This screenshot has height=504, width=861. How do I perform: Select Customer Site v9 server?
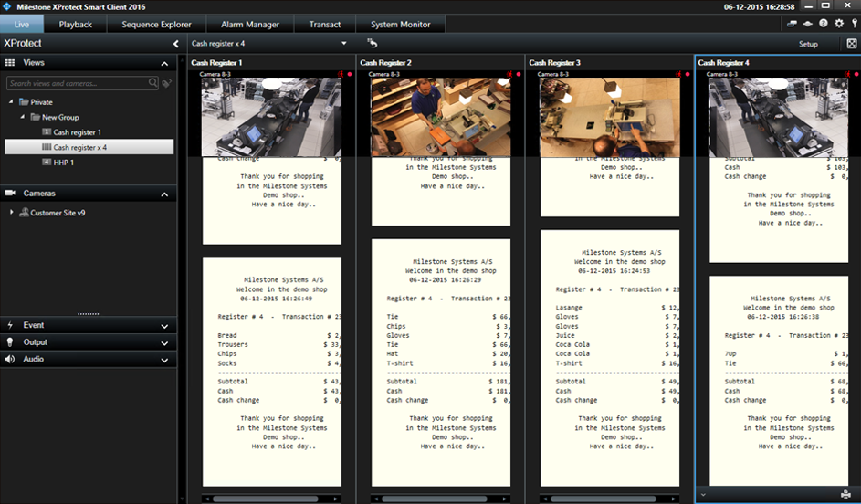[53, 213]
